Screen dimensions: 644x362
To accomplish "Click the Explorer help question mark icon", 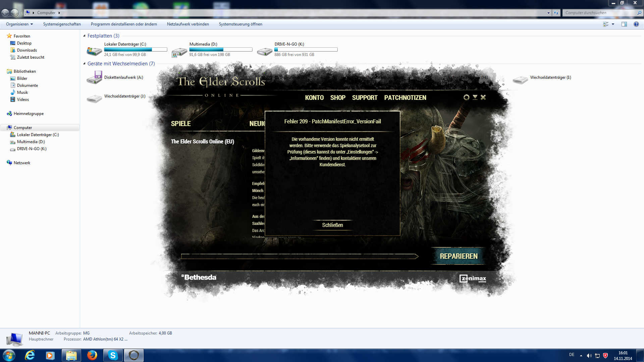I will coord(636,24).
